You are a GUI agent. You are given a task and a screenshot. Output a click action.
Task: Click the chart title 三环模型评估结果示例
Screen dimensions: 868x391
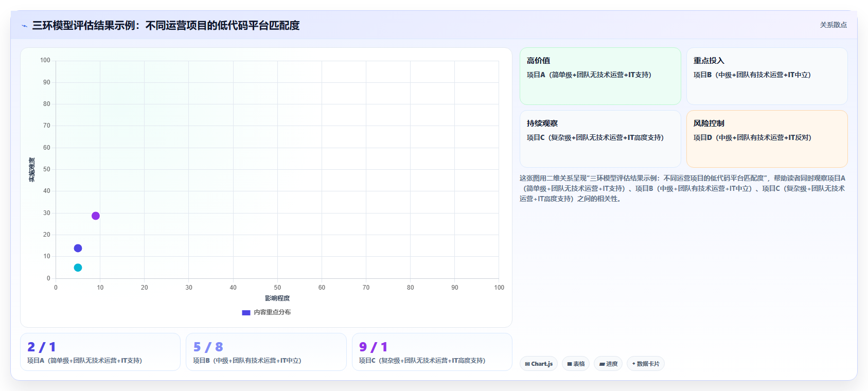pyautogui.click(x=166, y=25)
